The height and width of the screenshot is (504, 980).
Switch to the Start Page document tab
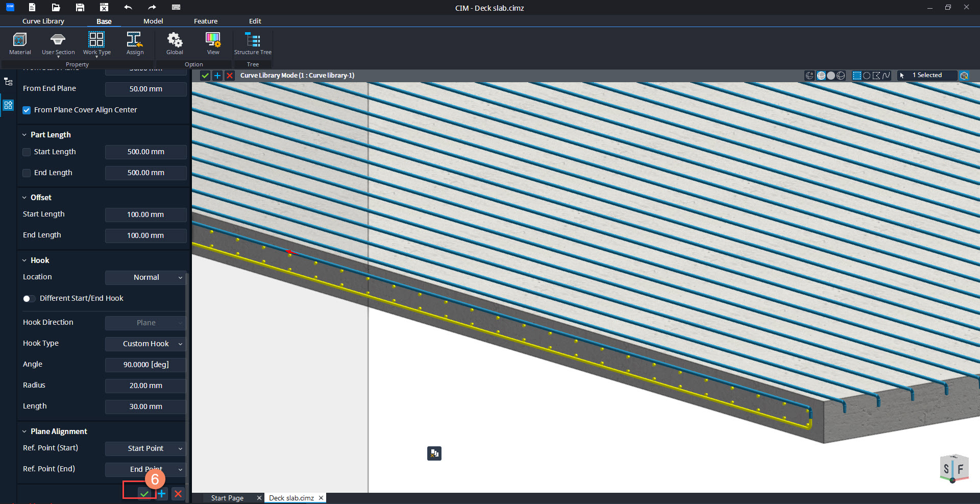tap(227, 498)
